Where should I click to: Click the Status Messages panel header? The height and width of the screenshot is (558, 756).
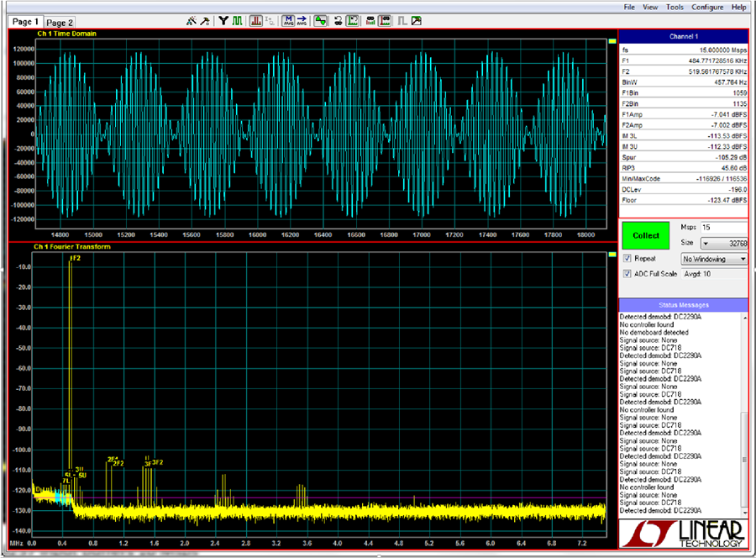coord(684,305)
